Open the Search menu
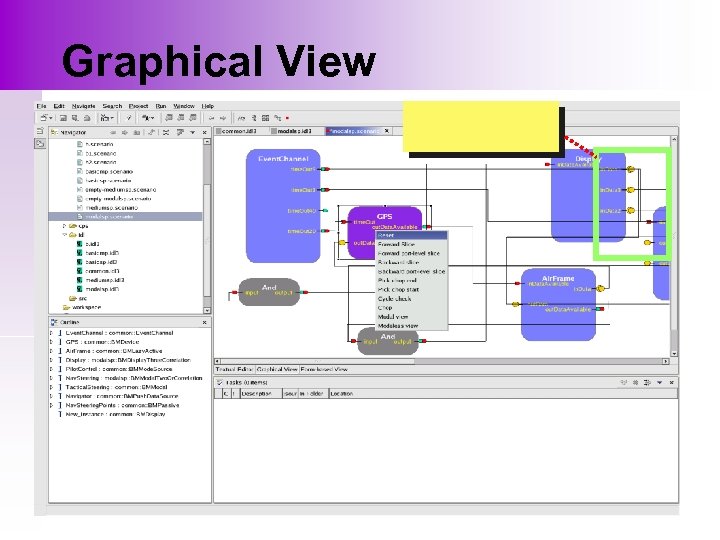 (112, 106)
